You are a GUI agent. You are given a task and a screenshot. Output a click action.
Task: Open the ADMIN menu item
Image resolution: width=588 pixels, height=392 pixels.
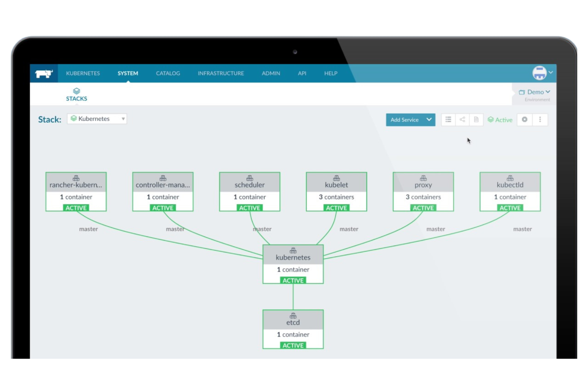[x=271, y=73]
